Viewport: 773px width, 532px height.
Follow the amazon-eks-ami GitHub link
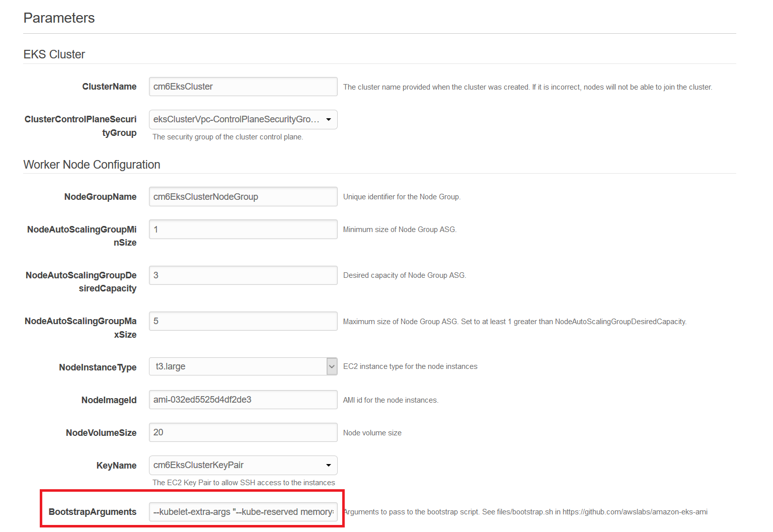coord(635,511)
